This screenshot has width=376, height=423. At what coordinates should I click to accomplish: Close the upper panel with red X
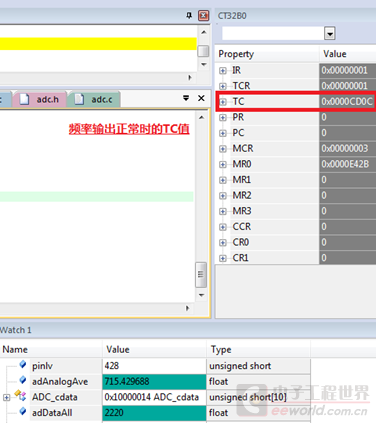[203, 15]
